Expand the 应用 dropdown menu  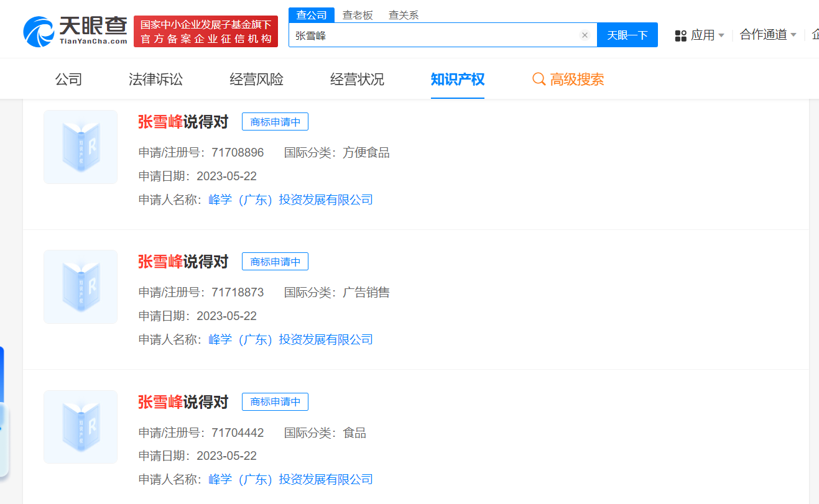point(721,35)
